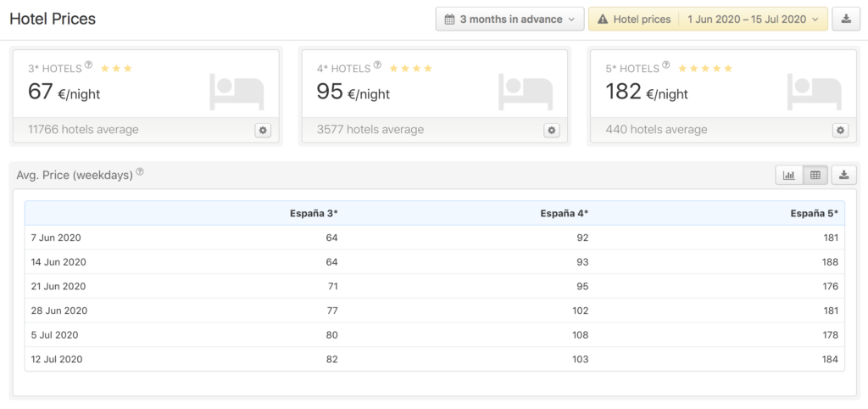Click '440 hotels average' text

click(x=656, y=130)
